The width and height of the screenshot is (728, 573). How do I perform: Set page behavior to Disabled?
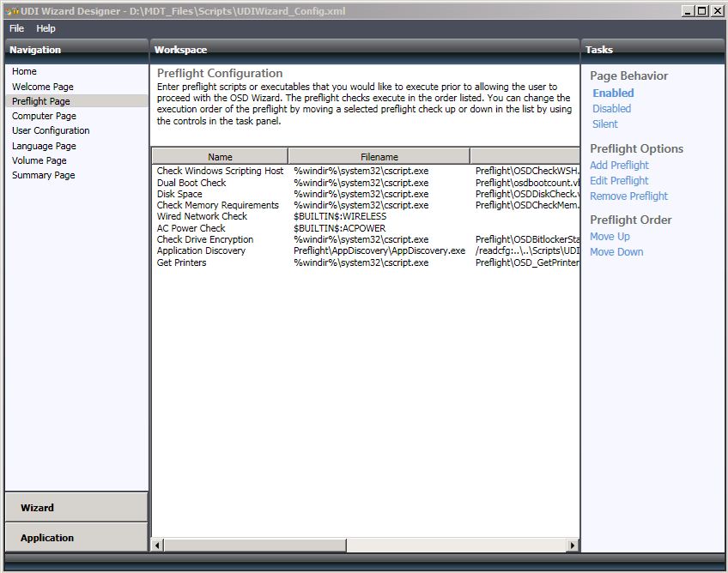(x=611, y=109)
